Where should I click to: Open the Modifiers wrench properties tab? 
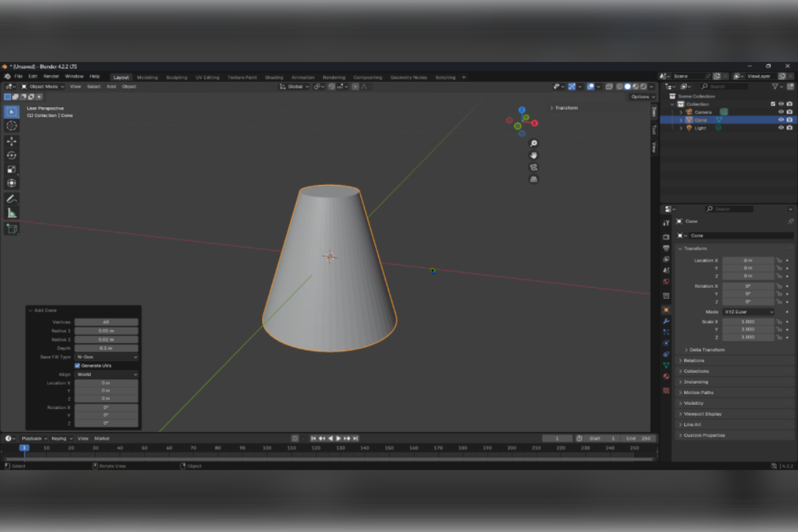[x=666, y=321]
